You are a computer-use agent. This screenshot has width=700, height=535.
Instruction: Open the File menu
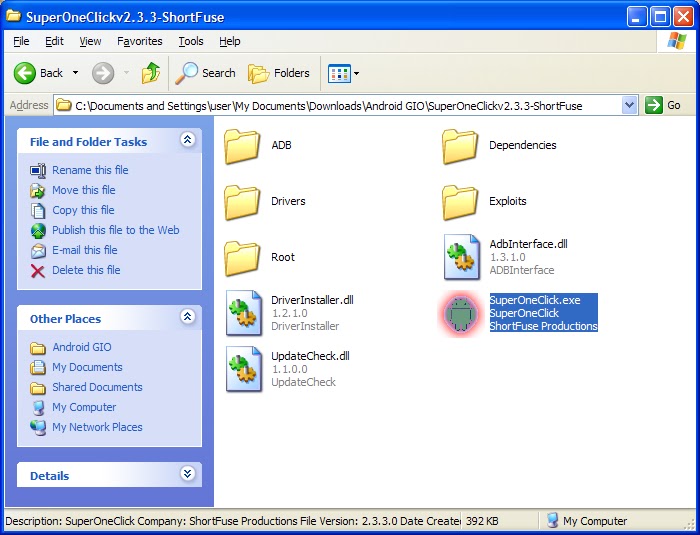pos(21,41)
